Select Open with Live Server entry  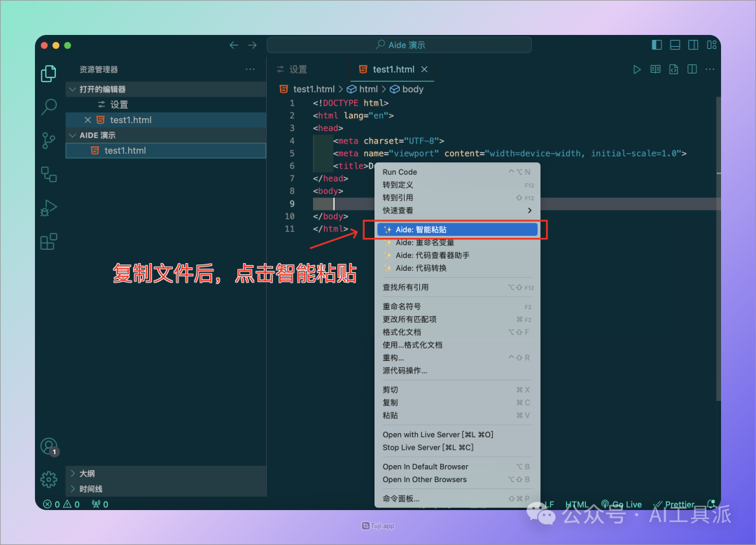click(x=457, y=434)
